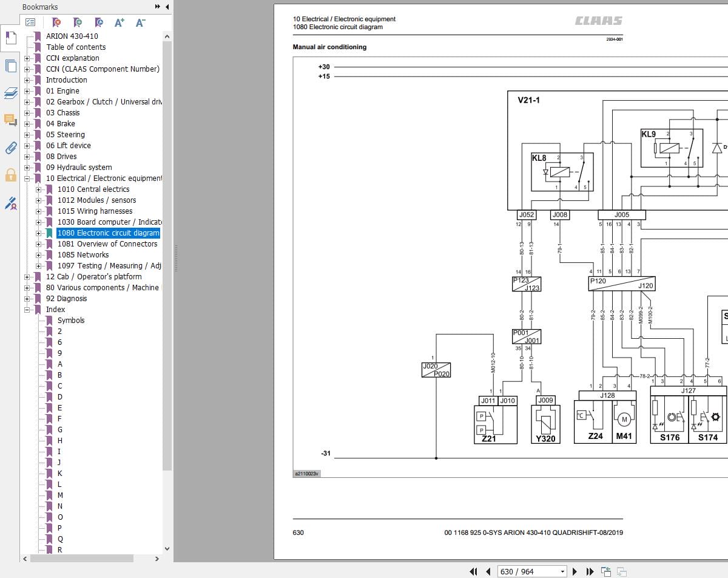The height and width of the screenshot is (578, 728).
Task: Select the 80 Various components bookmark
Action: pyautogui.click(x=104, y=288)
